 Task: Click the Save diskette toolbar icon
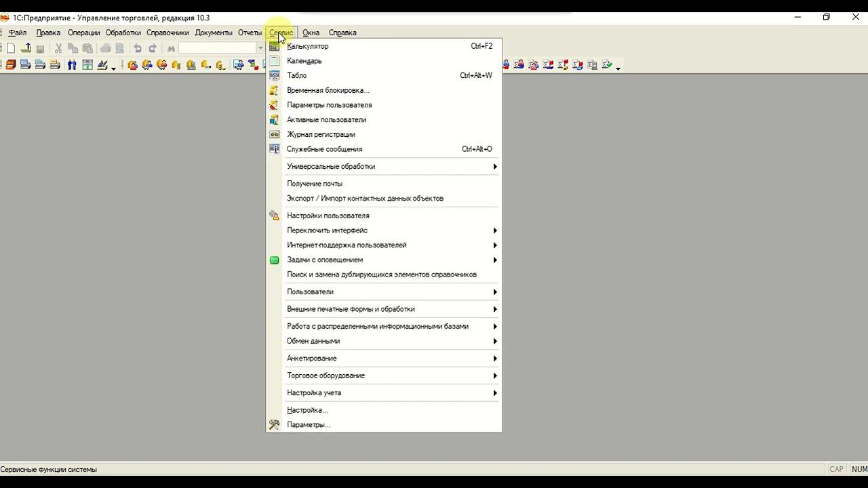[40, 49]
